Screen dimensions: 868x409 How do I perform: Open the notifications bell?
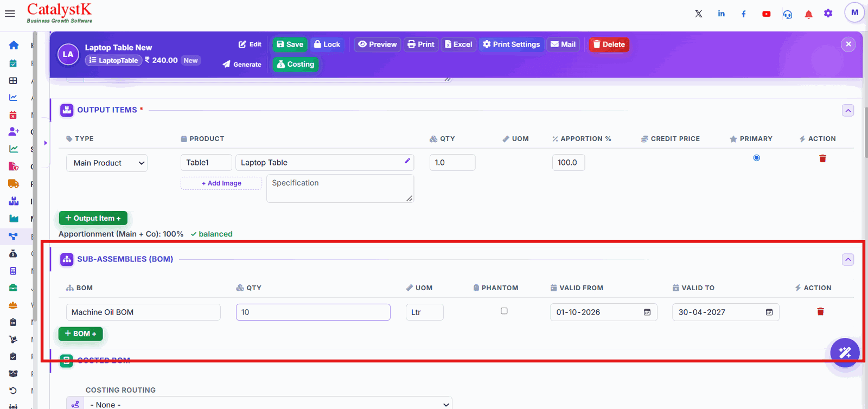point(808,14)
